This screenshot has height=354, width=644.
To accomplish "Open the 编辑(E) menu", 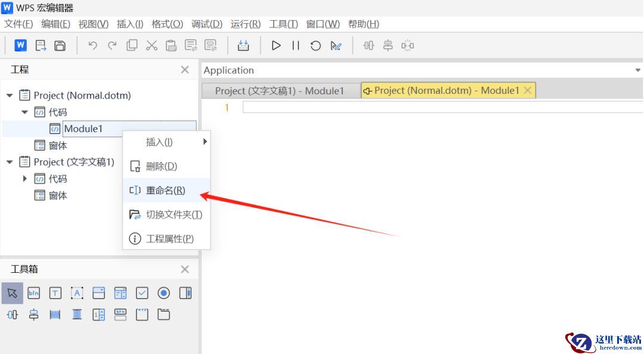I will (55, 24).
